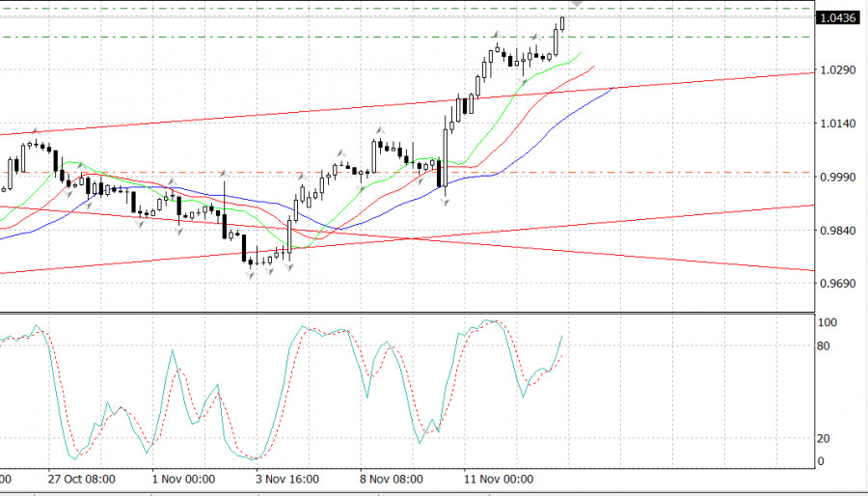The height and width of the screenshot is (496, 868).
Task: Click the 1 Nov 00:00 time label
Action: [x=184, y=479]
